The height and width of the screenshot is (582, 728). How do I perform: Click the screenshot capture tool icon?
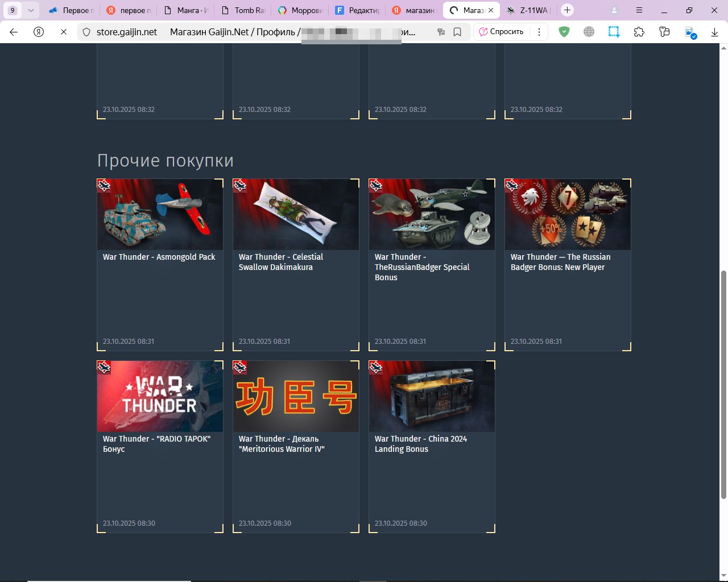pyautogui.click(x=614, y=32)
